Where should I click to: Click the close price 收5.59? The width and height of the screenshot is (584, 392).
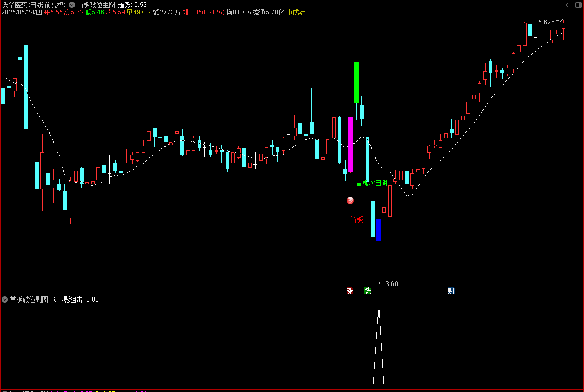[115, 12]
